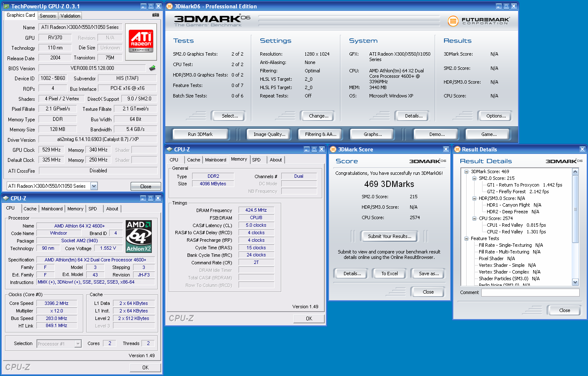Viewport: 588px width, 376px height.
Task: Minimize the GPU-Z window
Action: point(143,6)
